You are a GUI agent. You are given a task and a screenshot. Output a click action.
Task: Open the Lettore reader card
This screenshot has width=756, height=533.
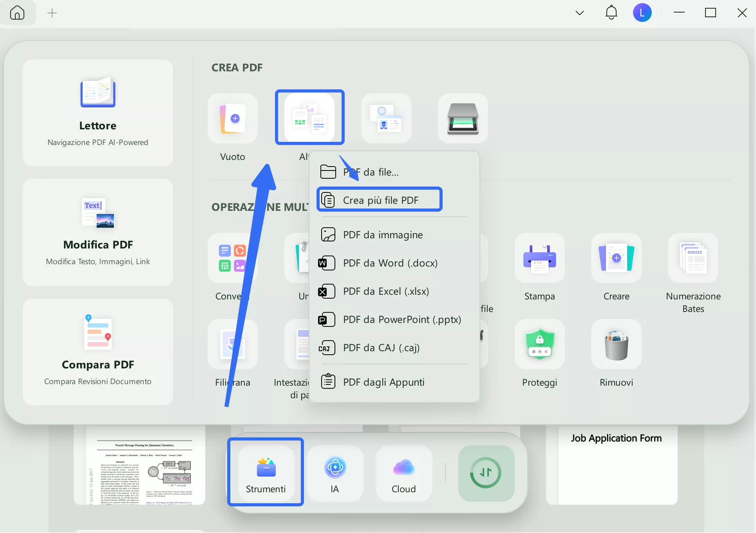coord(98,113)
